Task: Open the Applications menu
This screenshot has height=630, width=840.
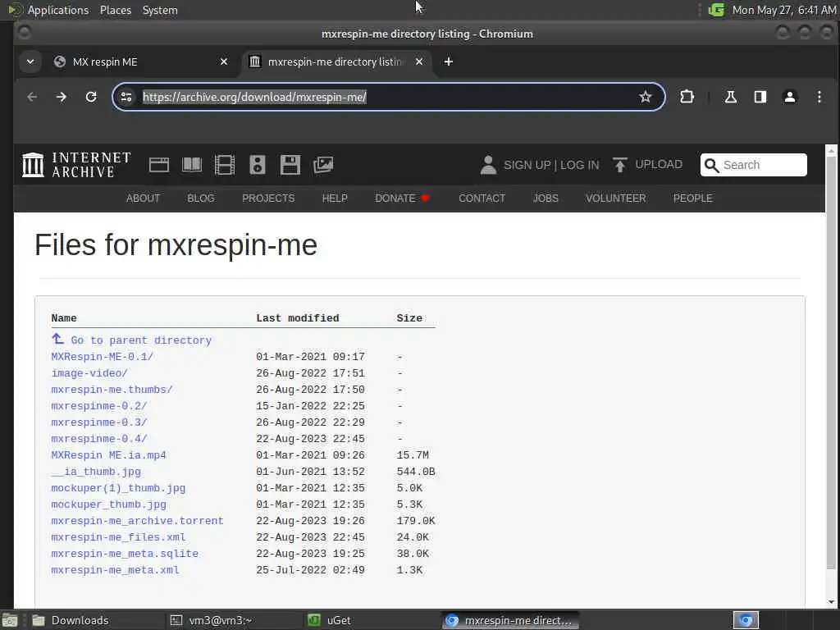Action: (58, 10)
